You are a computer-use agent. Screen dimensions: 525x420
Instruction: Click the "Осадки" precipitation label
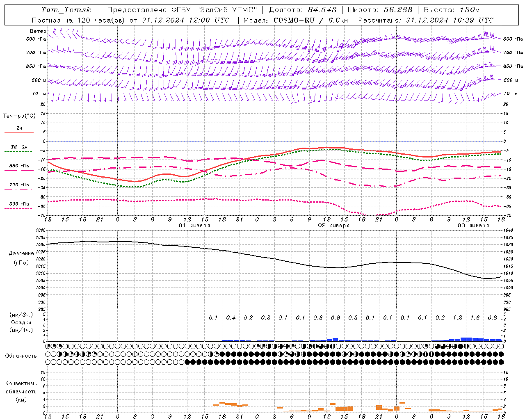click(21, 322)
